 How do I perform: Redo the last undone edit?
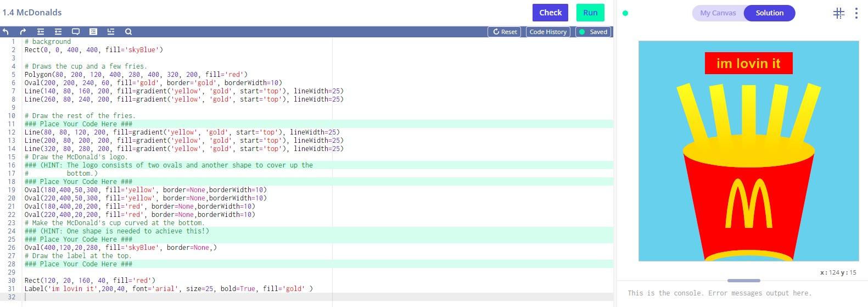[23, 32]
